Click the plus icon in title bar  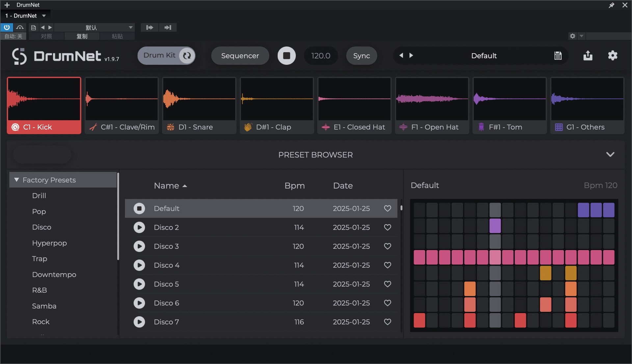7,5
